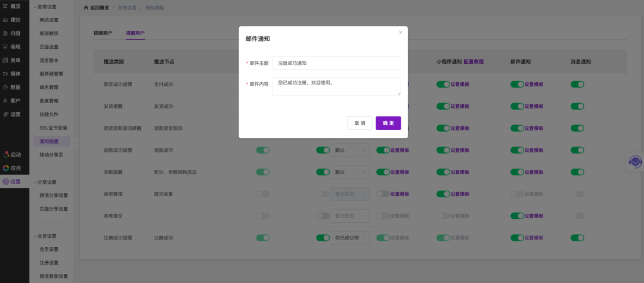Collapse the 官微设置 section in sidebar
This screenshot has height=283, width=644.
[35, 7]
